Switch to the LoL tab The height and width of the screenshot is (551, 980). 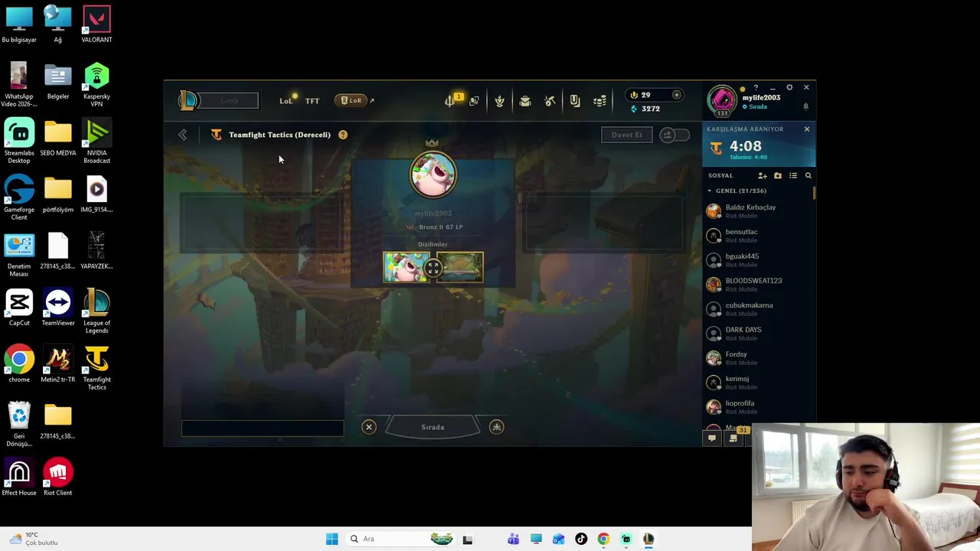point(286,101)
